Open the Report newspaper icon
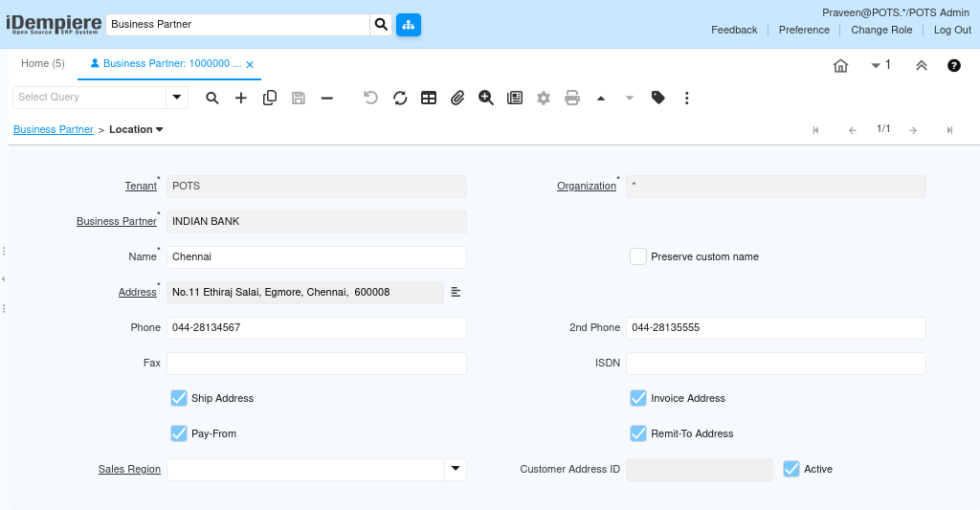The width and height of the screenshot is (980, 510). pyautogui.click(x=515, y=99)
